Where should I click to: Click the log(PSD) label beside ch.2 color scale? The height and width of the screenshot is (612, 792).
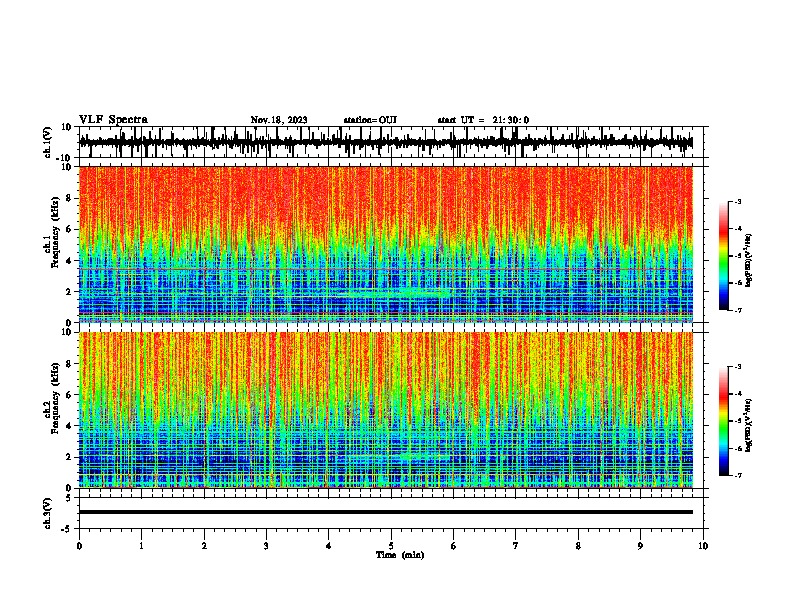coord(748,425)
